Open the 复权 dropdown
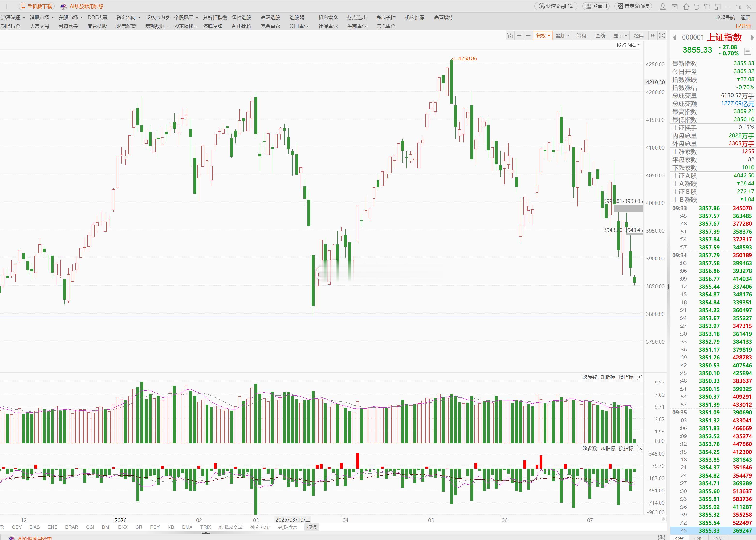 (x=543, y=36)
